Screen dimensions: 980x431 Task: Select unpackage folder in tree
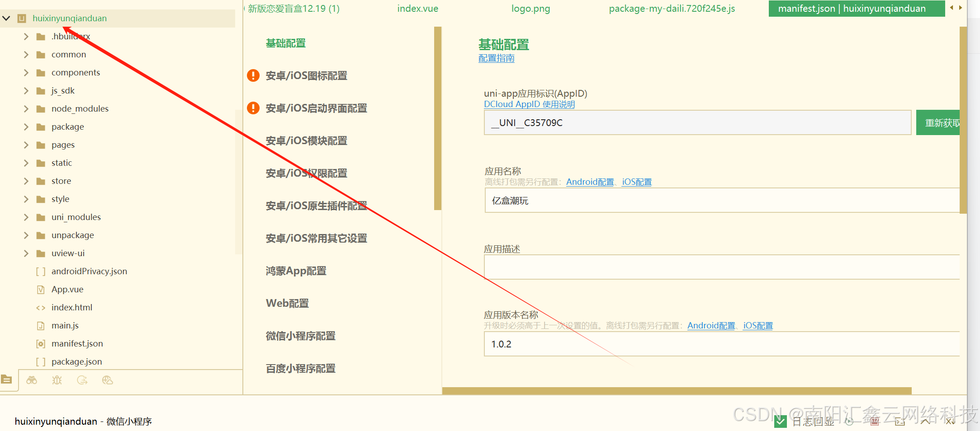[73, 235]
